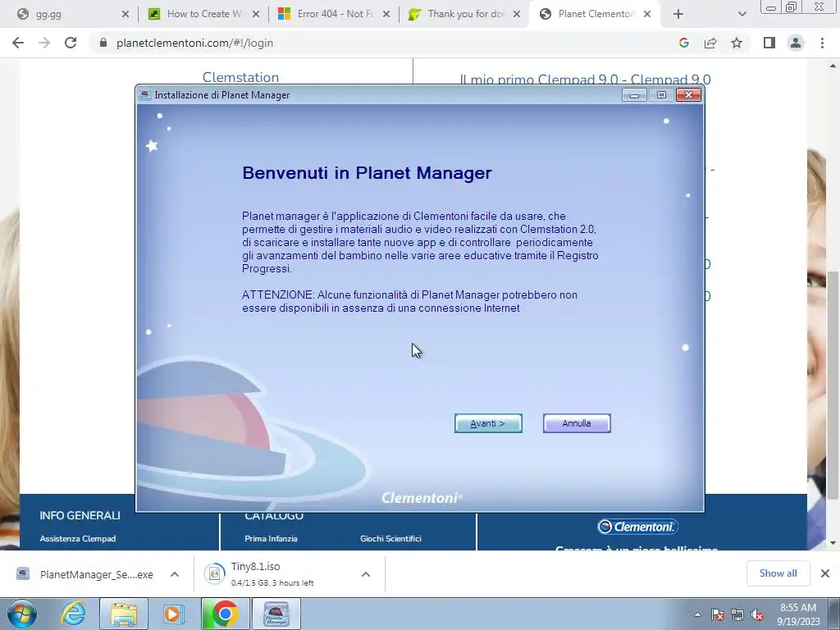The image size is (840, 630).
Task: Close the Error 404 tab
Action: coord(386,14)
